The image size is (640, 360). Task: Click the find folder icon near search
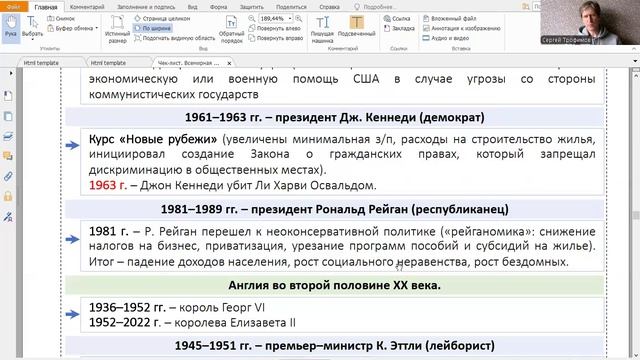[x=526, y=7]
